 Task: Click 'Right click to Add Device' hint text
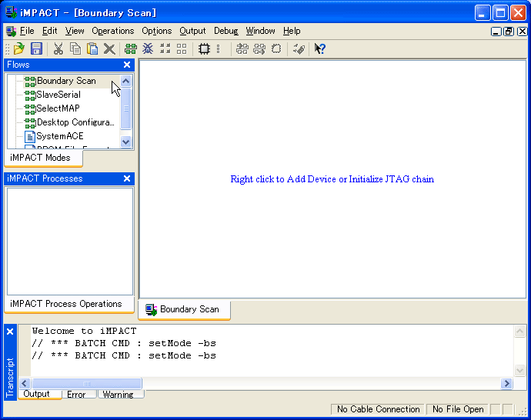click(332, 179)
